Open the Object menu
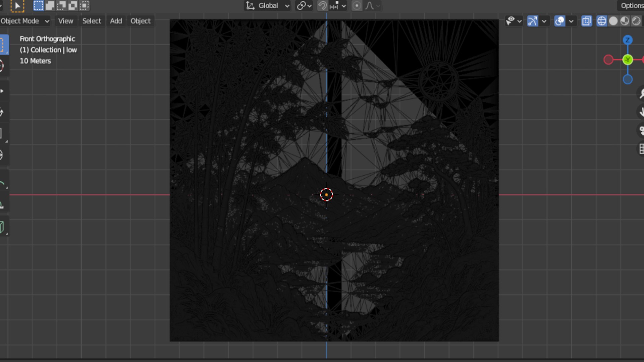The height and width of the screenshot is (362, 644). [x=140, y=21]
